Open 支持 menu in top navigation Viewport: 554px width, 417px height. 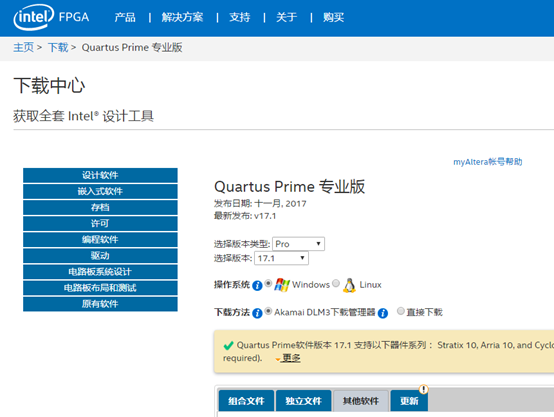click(240, 17)
